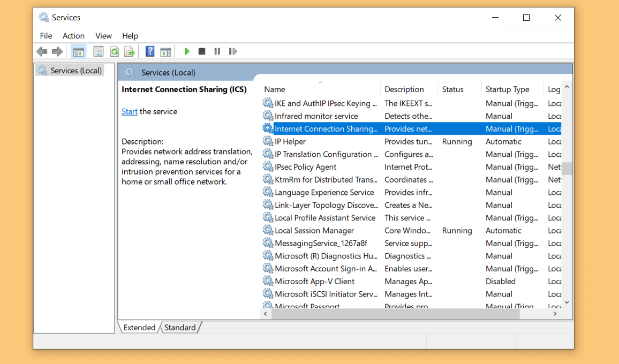Click the gear icon beside IP Helper
The image size is (619, 364).
click(x=268, y=141)
